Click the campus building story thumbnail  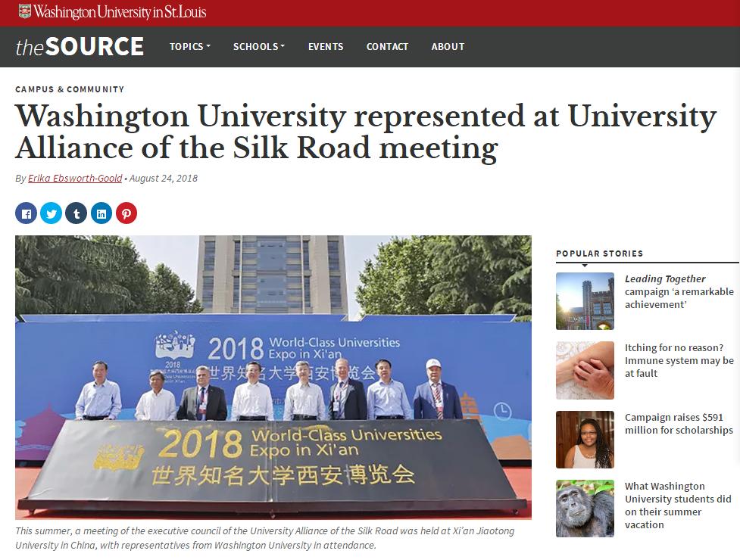coord(585,301)
